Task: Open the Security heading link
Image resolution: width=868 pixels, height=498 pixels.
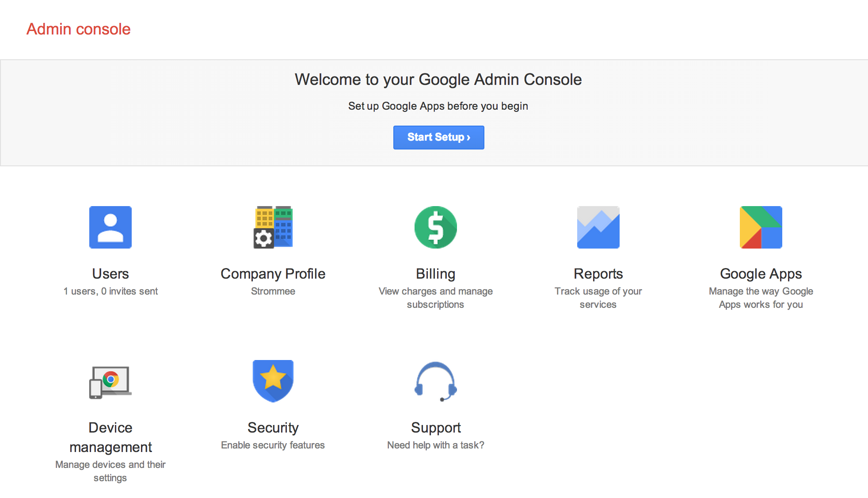Action: point(273,428)
